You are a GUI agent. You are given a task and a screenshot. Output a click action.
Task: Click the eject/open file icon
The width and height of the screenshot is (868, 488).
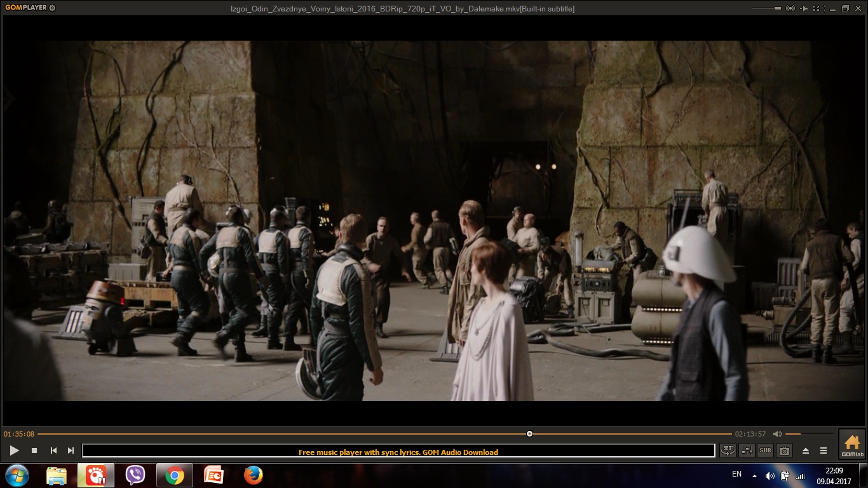806,451
